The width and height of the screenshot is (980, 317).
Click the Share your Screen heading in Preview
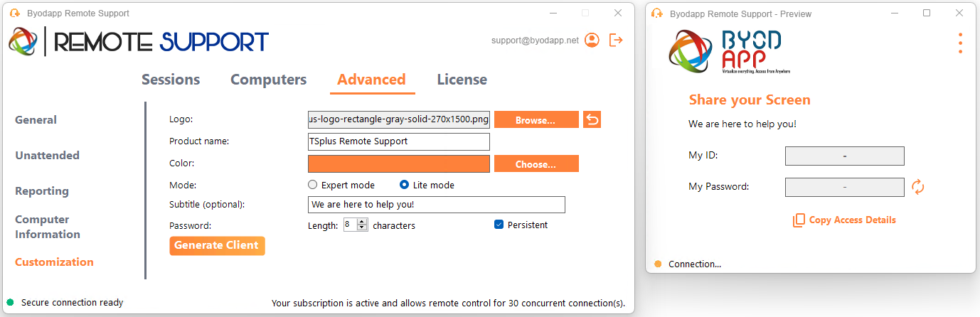coord(750,100)
